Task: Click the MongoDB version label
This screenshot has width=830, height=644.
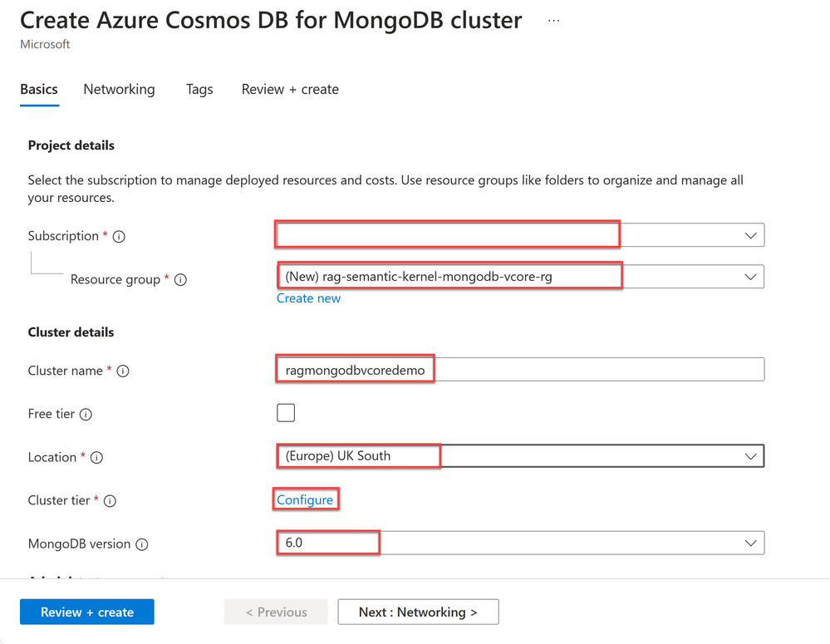Action: coord(80,544)
